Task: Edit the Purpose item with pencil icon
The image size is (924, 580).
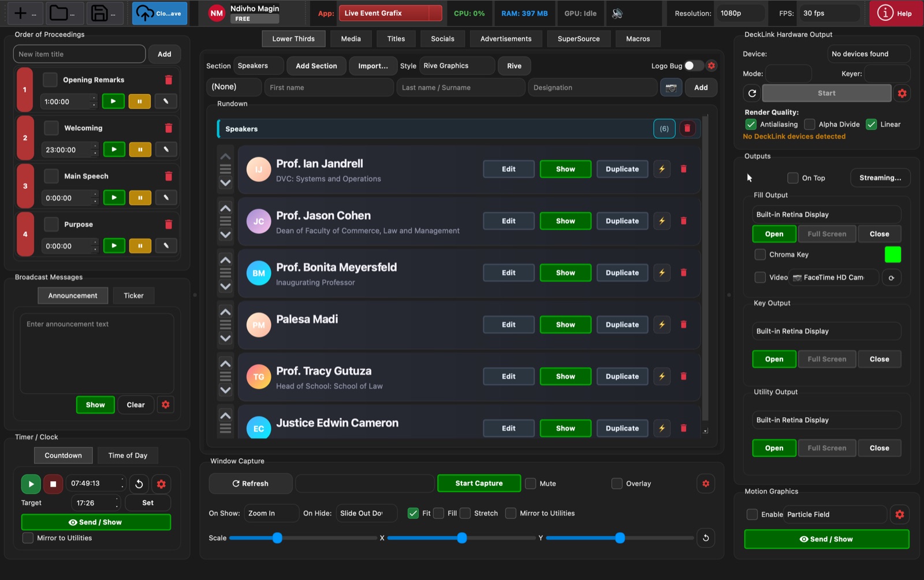Action: pyautogui.click(x=166, y=246)
